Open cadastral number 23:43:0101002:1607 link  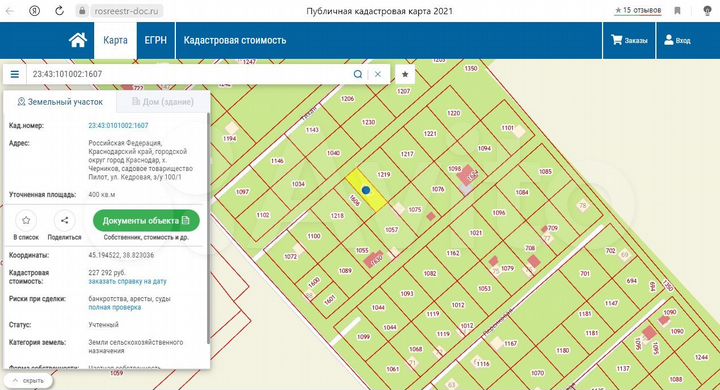coord(118,125)
